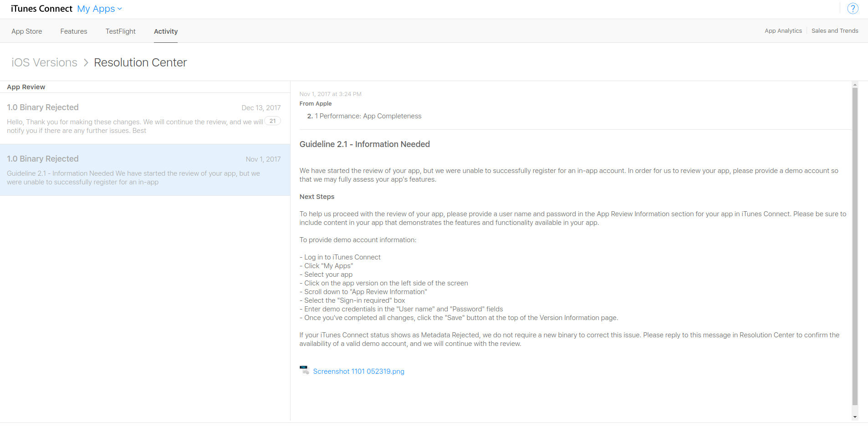
Task: Go to the TestFlight tab
Action: pyautogui.click(x=121, y=31)
